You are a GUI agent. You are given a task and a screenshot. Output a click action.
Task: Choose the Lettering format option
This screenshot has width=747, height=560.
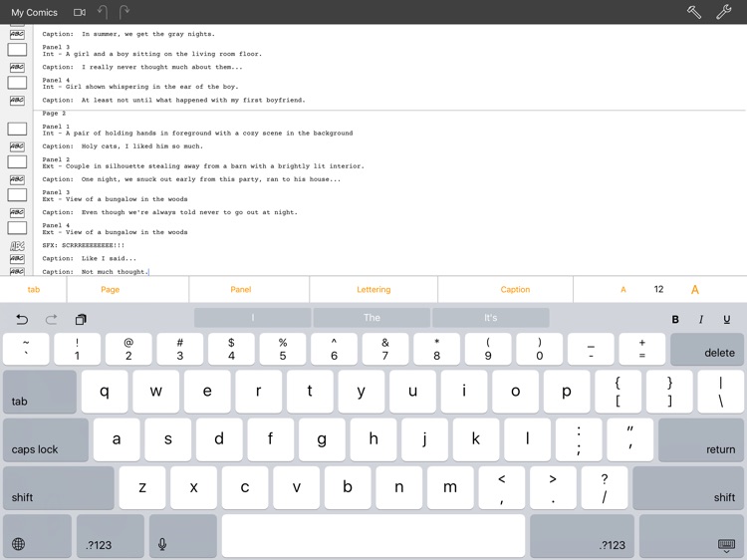pos(373,289)
